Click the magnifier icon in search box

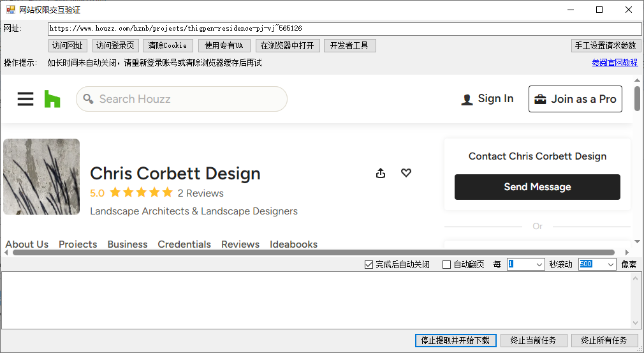(88, 99)
